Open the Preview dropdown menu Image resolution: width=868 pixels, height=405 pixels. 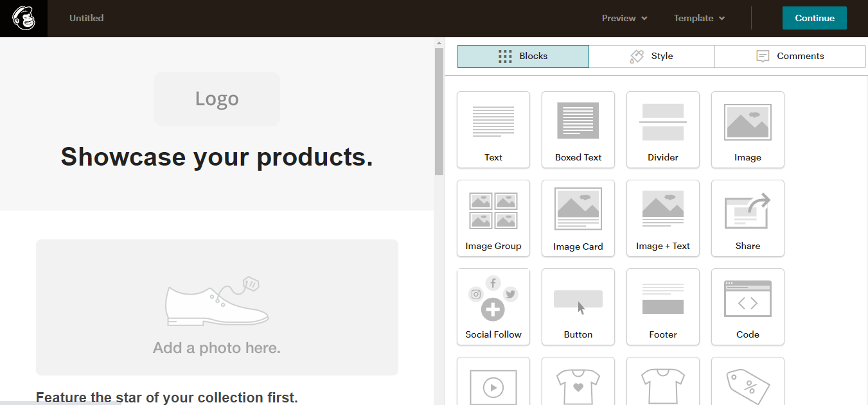pos(624,18)
